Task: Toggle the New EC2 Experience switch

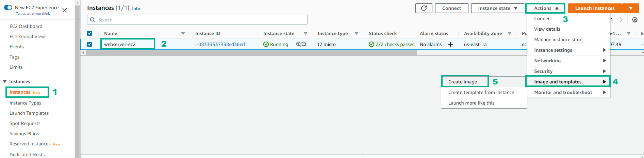Action: point(8,7)
